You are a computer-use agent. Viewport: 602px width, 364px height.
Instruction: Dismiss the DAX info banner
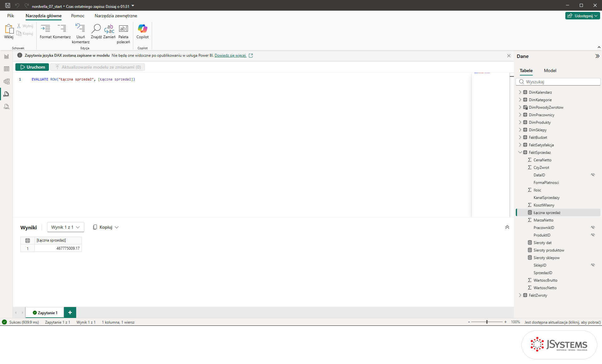pos(509,56)
